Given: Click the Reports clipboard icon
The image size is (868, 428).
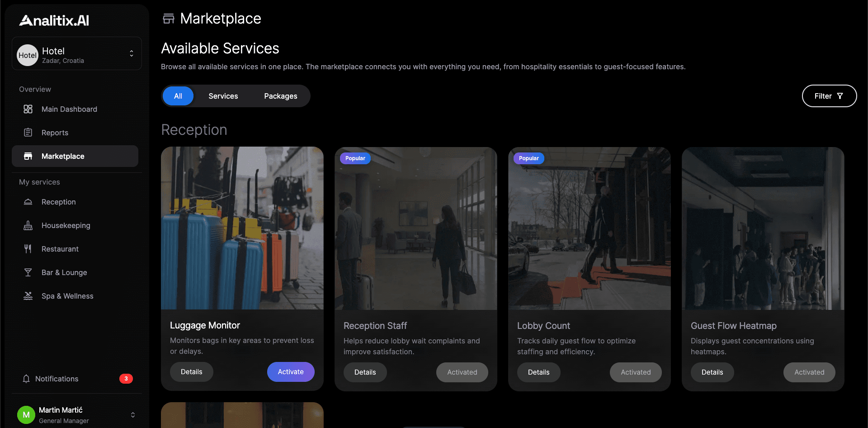Looking at the screenshot, I should 28,133.
